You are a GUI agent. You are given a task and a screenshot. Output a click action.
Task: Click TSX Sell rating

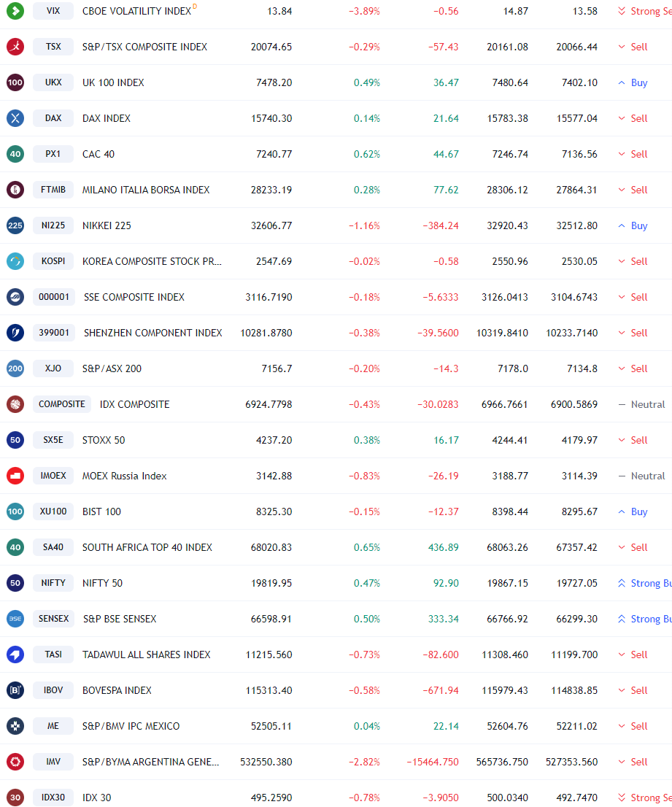coord(633,47)
